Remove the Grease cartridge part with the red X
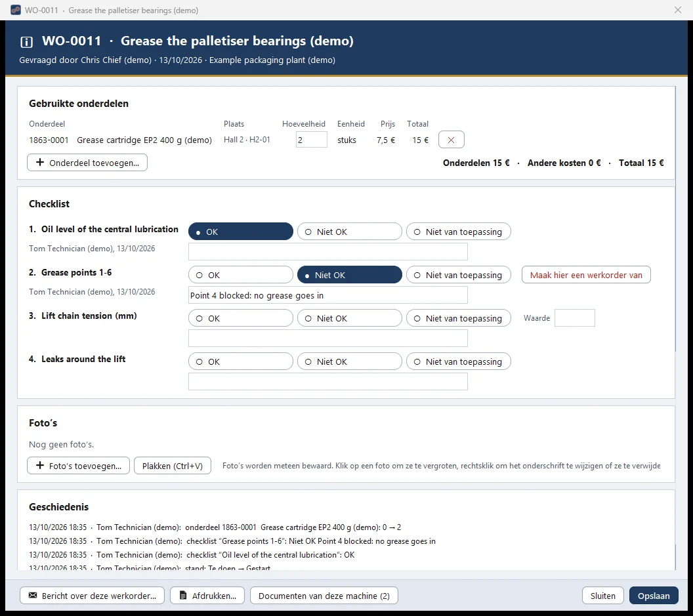693x616 pixels. pyautogui.click(x=451, y=140)
